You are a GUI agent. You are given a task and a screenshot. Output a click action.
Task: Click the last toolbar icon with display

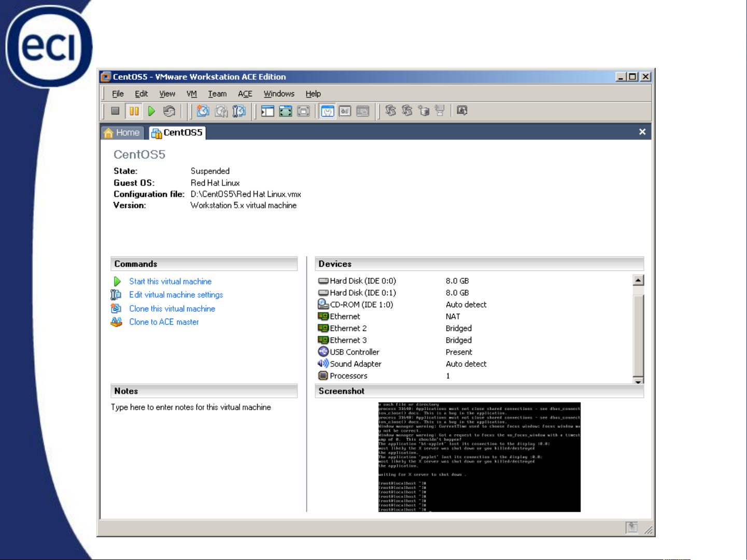pos(462,111)
